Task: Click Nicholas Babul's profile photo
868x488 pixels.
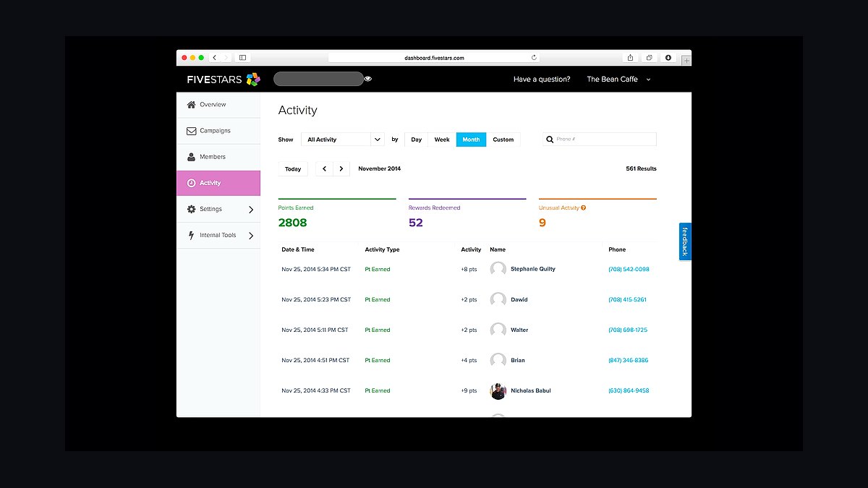Action: coord(498,391)
